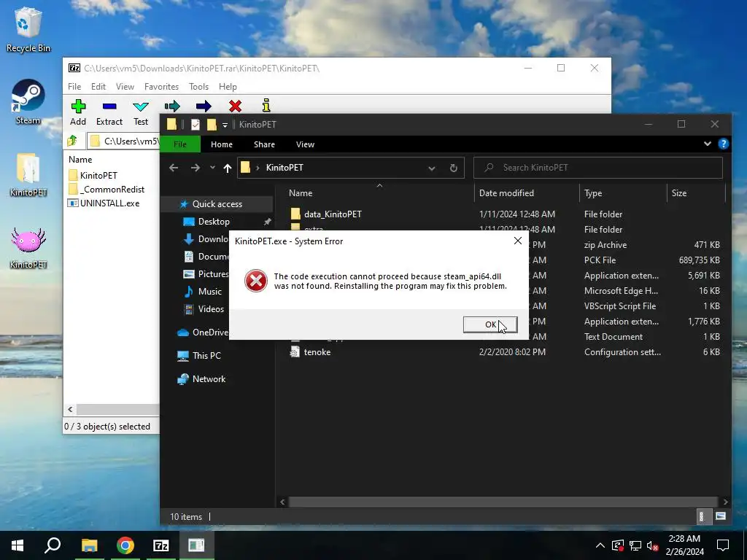Click the red Delete X icon in 7-Zip

(235, 106)
